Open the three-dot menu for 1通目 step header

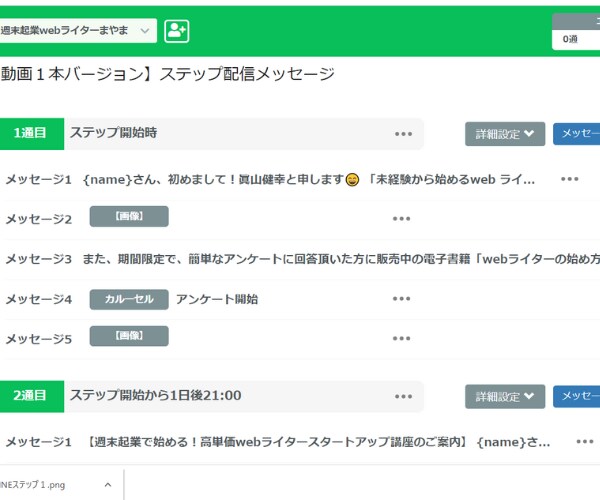tap(403, 134)
